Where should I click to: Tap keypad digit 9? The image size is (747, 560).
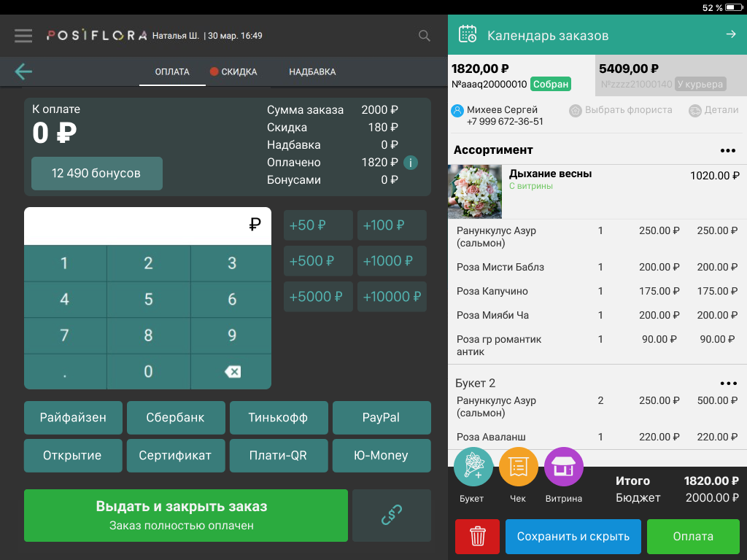(x=232, y=335)
